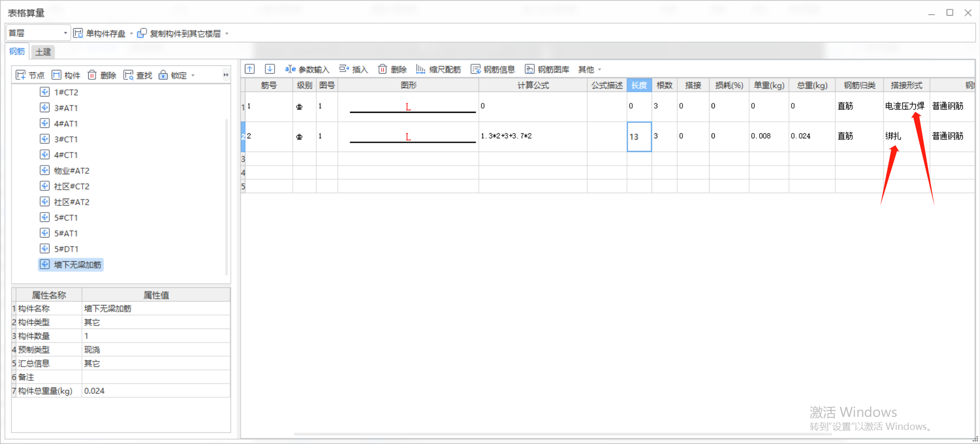Click property value 现浇
Image resolution: width=980 pixels, height=444 pixels.
pyautogui.click(x=156, y=349)
